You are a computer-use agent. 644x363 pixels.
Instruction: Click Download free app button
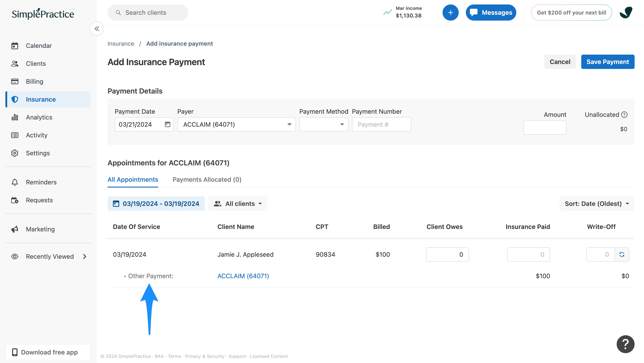point(48,352)
